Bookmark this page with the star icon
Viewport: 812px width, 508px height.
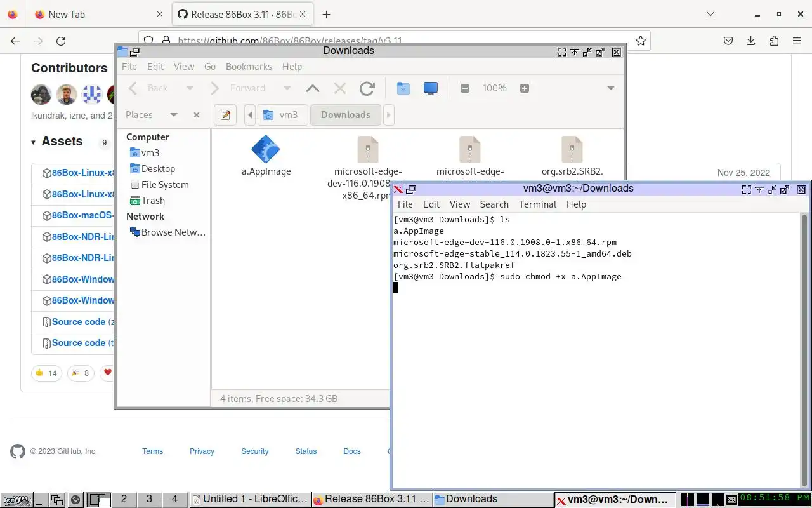[x=641, y=41]
